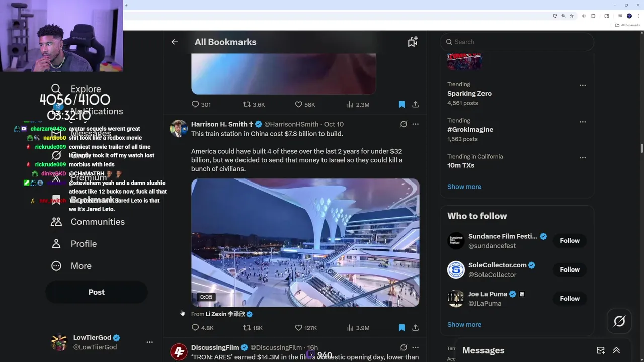
Task: Repost the post with 18K reposts
Action: coord(247,328)
